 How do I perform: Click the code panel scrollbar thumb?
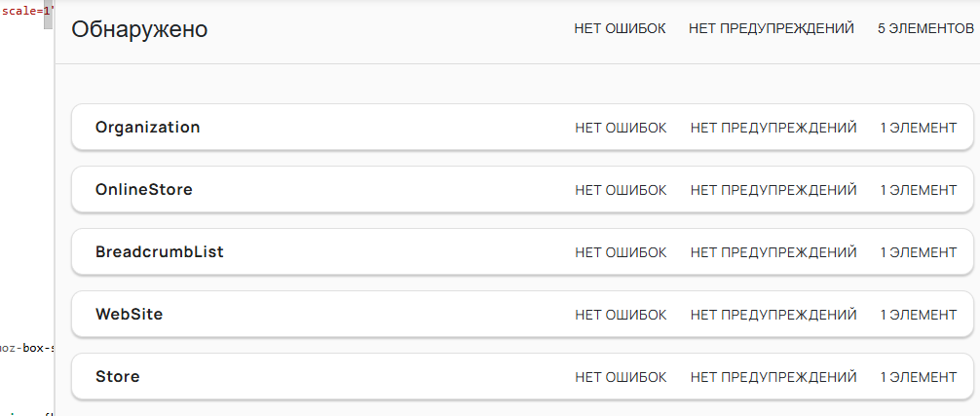[x=48, y=15]
